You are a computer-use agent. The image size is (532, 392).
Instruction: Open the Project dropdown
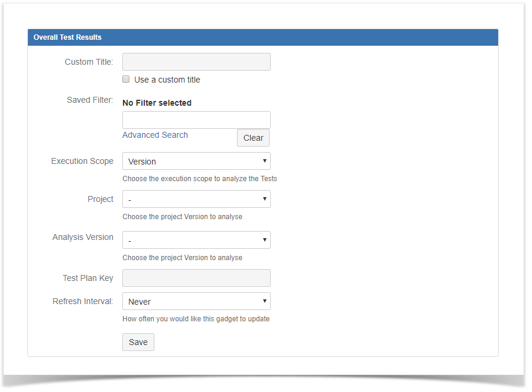tap(197, 199)
